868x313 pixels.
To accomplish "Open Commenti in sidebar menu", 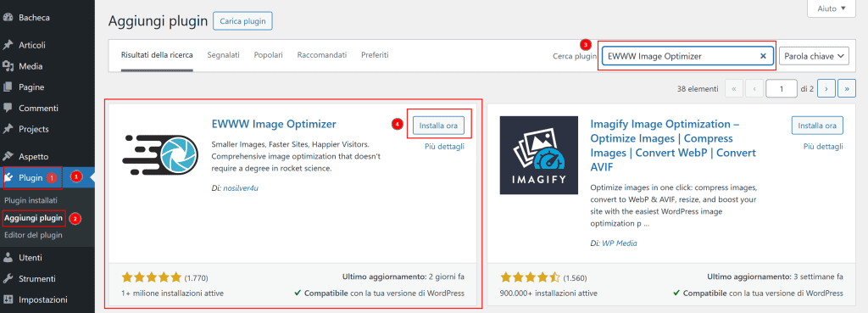I will [38, 109].
